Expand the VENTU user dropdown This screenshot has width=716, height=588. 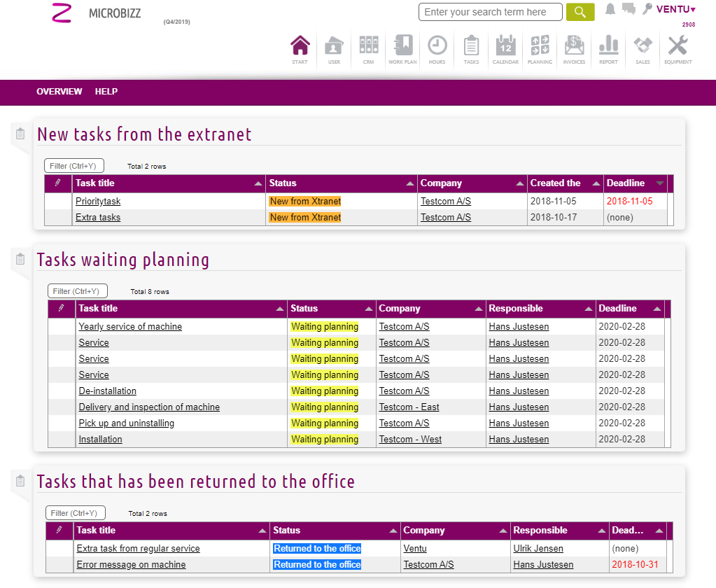(x=675, y=9)
